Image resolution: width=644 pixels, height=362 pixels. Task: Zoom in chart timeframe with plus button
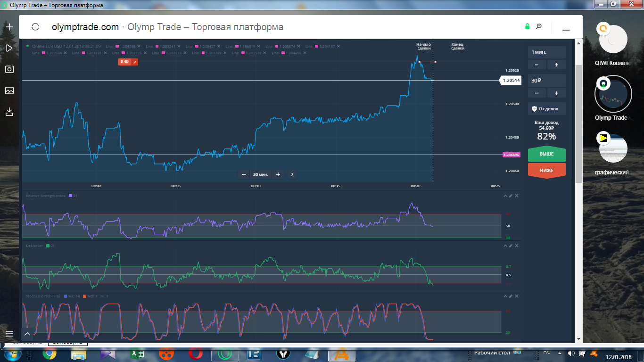tap(278, 174)
